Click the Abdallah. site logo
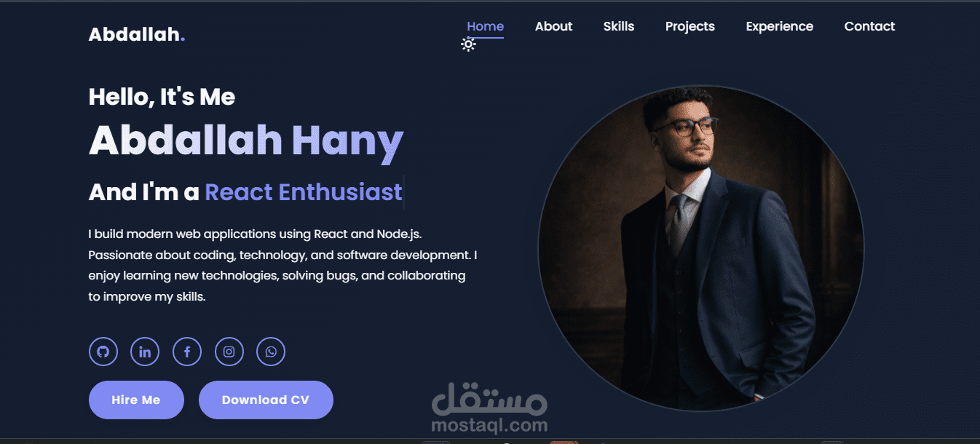This screenshot has width=980, height=444. tap(137, 34)
